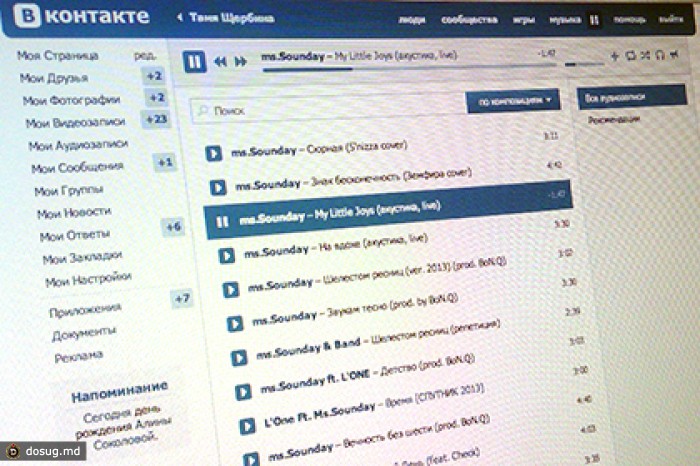Image resolution: width=700 pixels, height=466 pixels.
Task: Open the Рекомендации tab
Action: click(614, 120)
